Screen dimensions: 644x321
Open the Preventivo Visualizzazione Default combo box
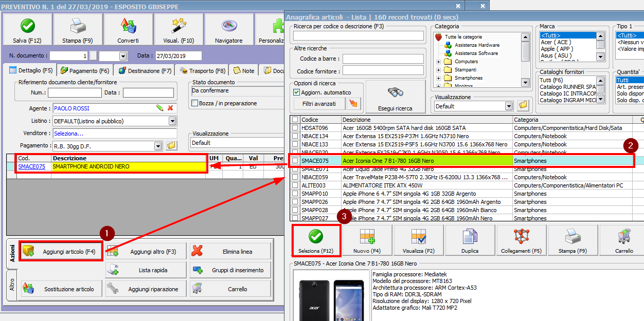point(237,143)
